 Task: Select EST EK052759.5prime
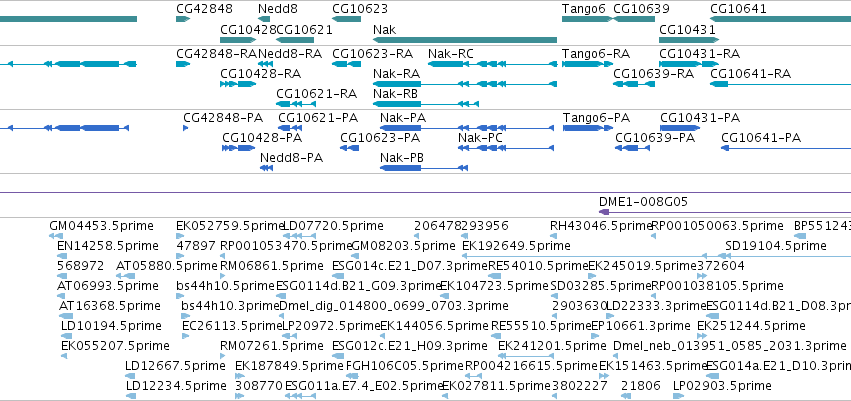(x=180, y=235)
